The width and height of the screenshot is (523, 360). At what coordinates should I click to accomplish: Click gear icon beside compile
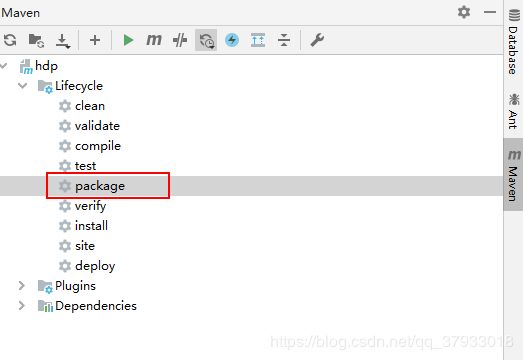coord(65,146)
